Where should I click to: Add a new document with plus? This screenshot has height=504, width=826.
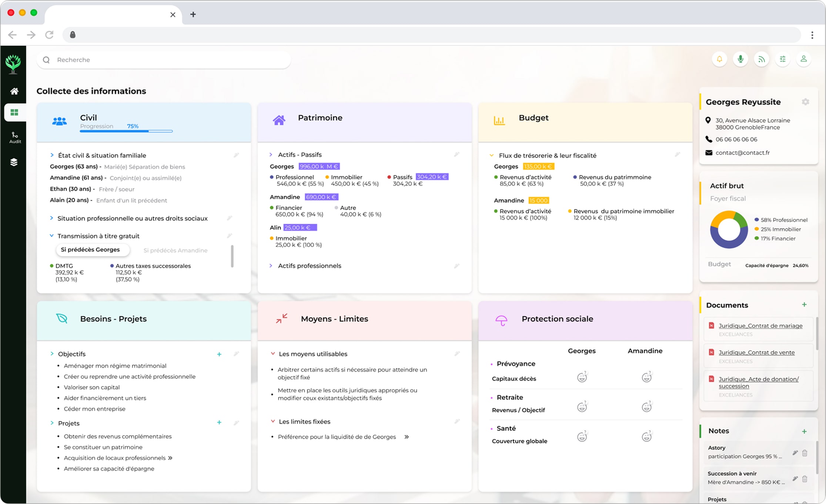804,305
